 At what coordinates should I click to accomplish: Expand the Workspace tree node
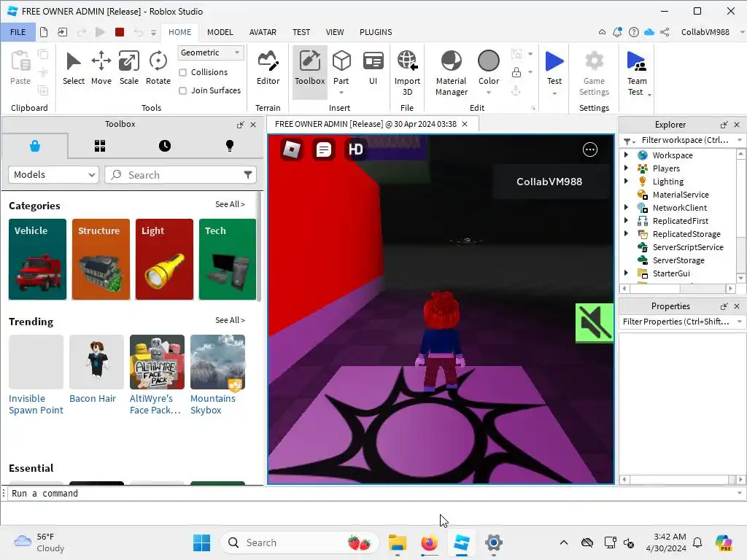coord(626,155)
